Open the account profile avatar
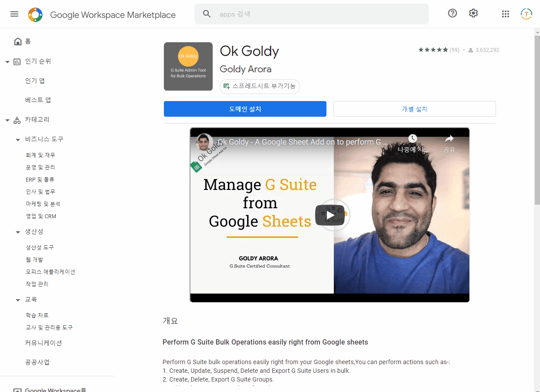This screenshot has height=392, width=540. pos(526,14)
